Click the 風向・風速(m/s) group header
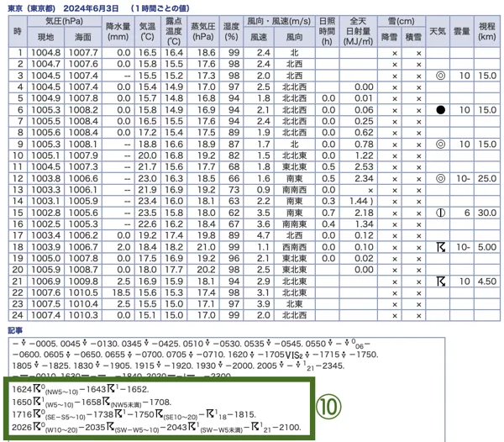Screen dimensions: 504x442 pos(279,21)
